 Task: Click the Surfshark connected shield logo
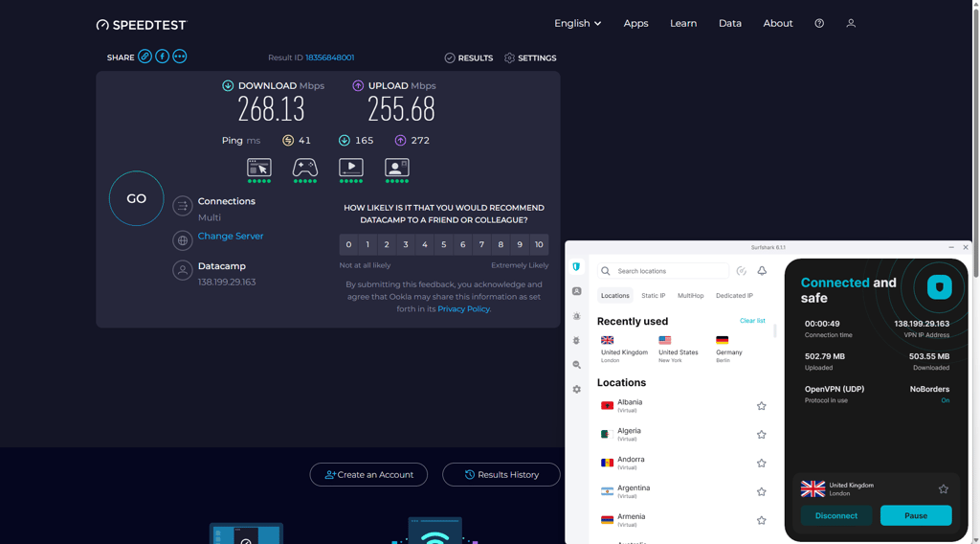pos(939,287)
